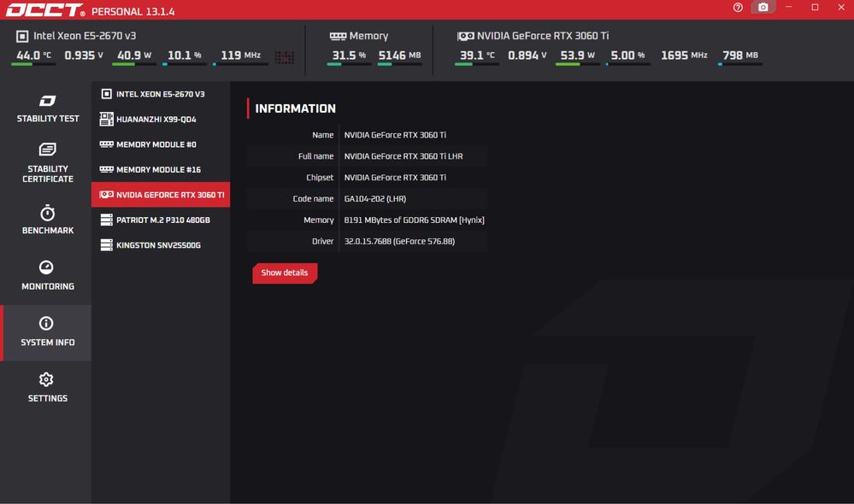Click the CPU power 40.9 W reading
This screenshot has width=854, height=504.
(x=134, y=56)
